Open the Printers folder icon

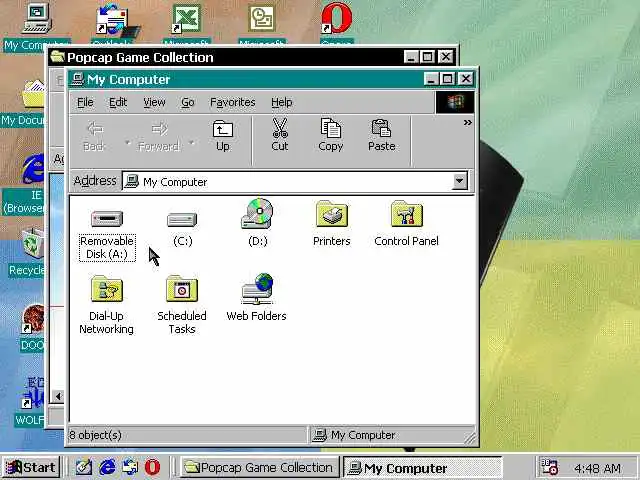click(331, 213)
